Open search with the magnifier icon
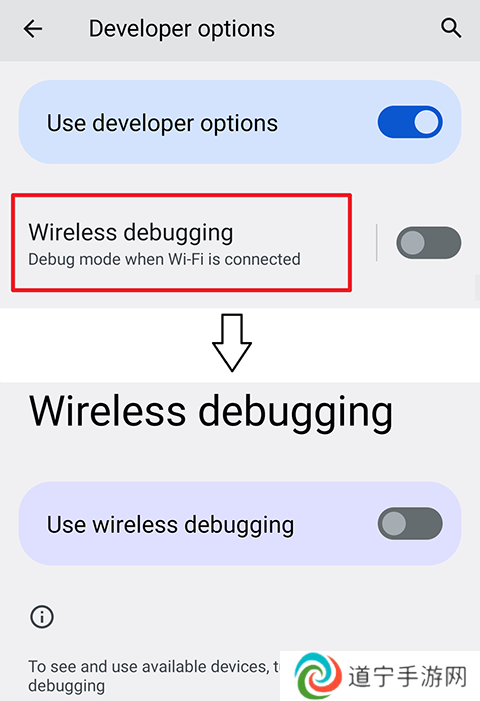Screen dimensions: 480x701 click(x=451, y=28)
